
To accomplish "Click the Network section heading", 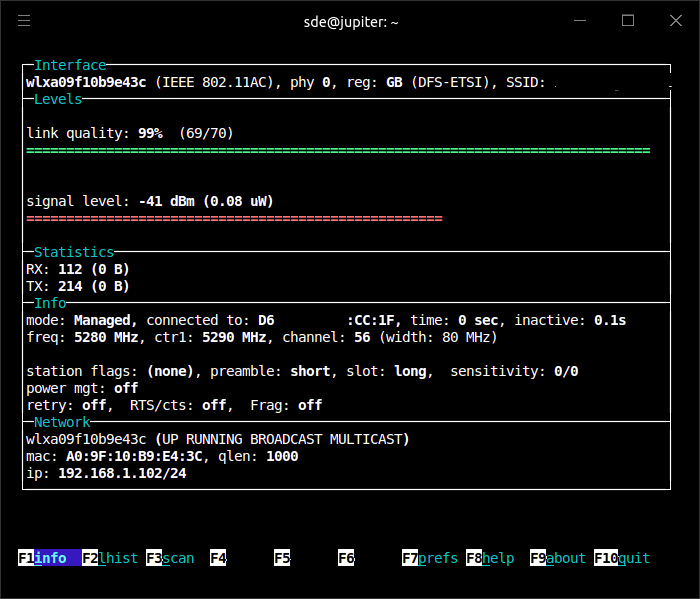I will pyautogui.click(x=62, y=422).
